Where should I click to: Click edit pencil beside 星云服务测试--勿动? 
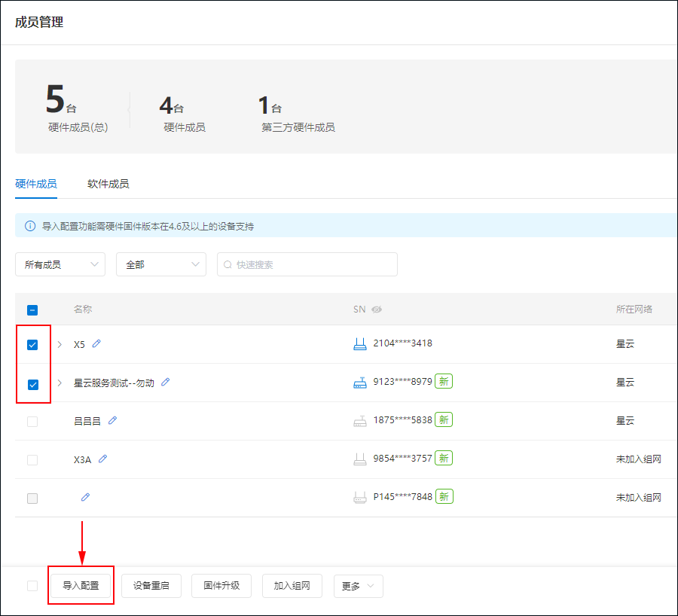[166, 383]
